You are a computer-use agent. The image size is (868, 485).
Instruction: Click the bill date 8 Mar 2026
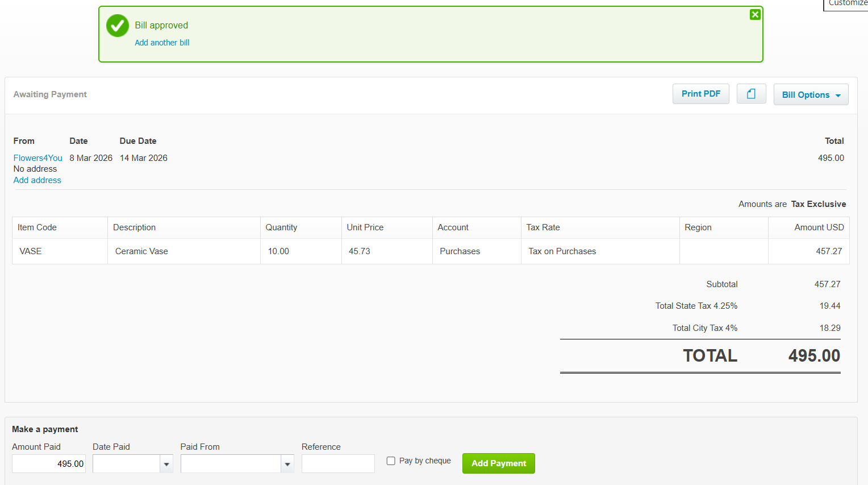coord(91,158)
